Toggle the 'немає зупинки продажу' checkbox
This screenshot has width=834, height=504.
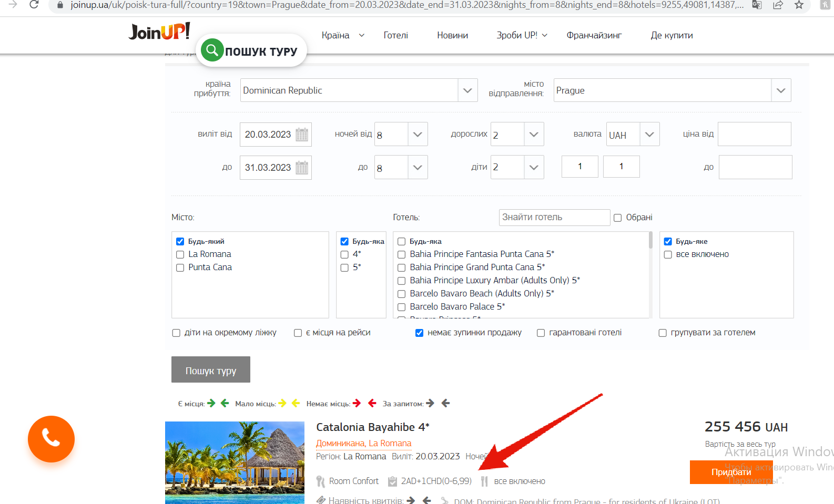pyautogui.click(x=419, y=333)
